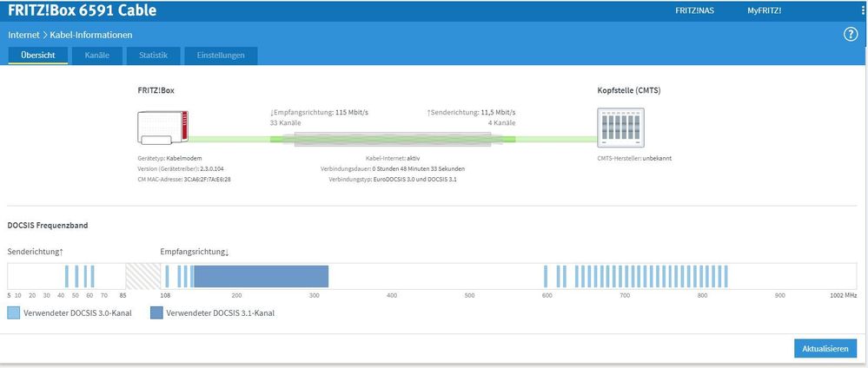Viewport: 868px width, 368px height.
Task: Open the help question mark icon
Action: [851, 35]
